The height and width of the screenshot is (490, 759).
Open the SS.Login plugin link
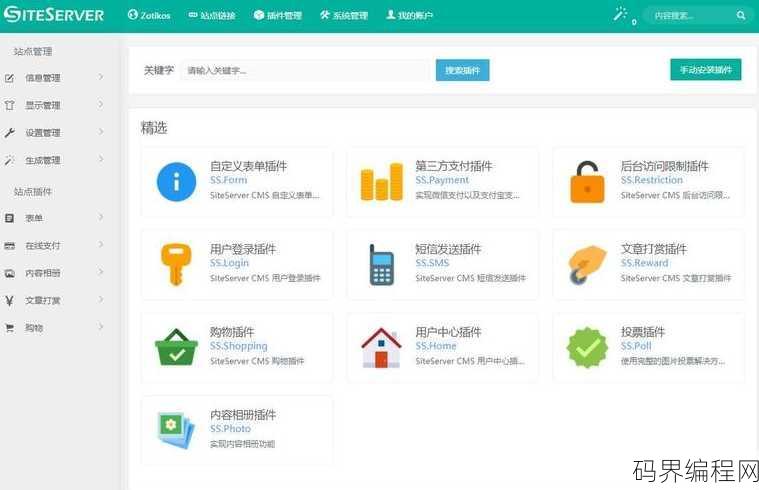[229, 263]
